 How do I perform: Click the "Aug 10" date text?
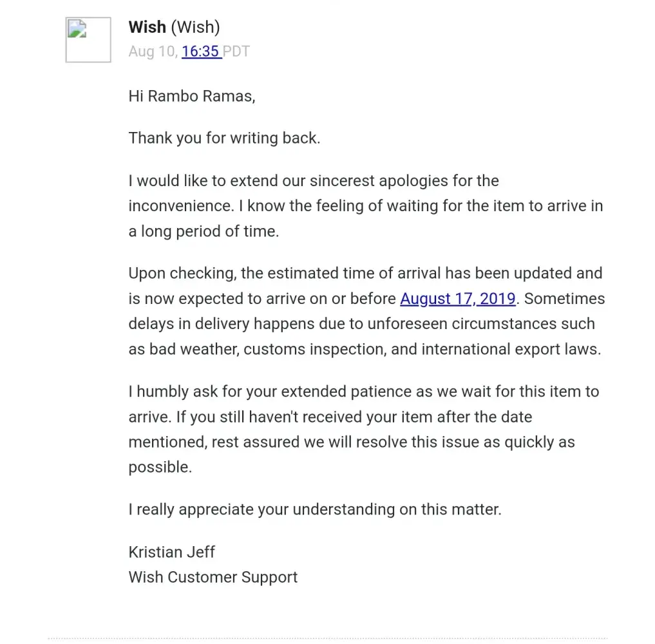click(152, 52)
